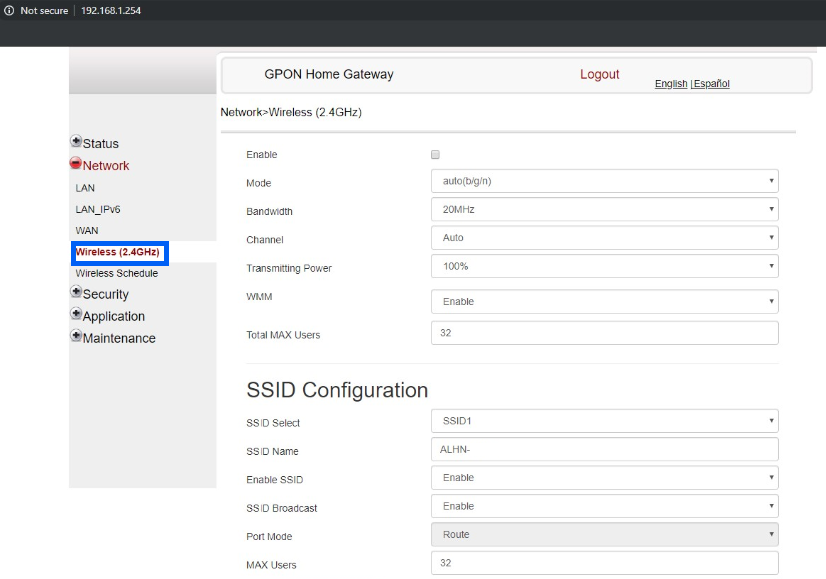This screenshot has width=826, height=579.
Task: Collapse the Network menu minus icon
Action: [x=76, y=163]
